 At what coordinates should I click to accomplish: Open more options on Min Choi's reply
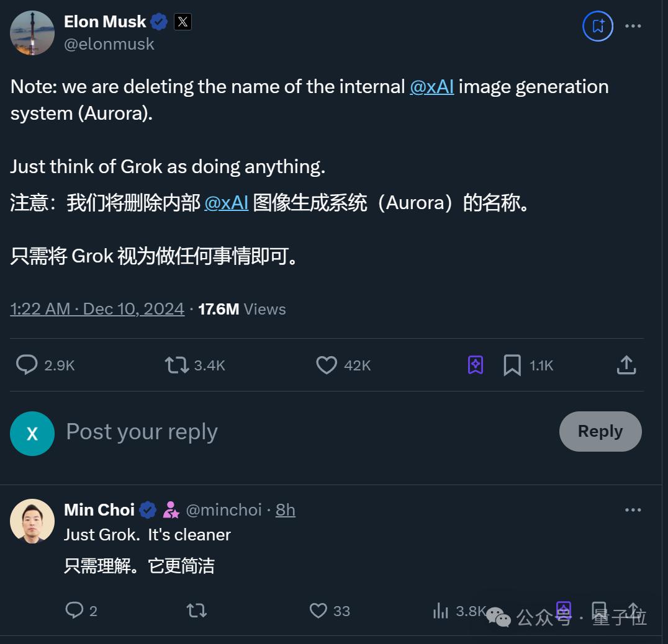pyautogui.click(x=633, y=509)
